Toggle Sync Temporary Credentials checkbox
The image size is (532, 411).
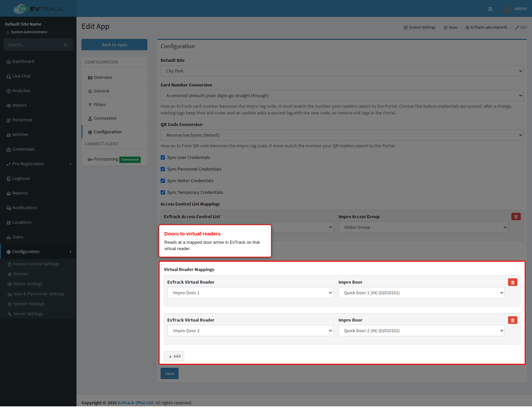[163, 193]
